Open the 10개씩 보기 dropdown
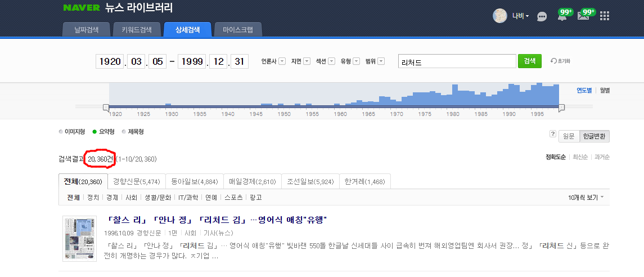Image resolution: width=644 pixels, height=277 pixels. coord(586,198)
